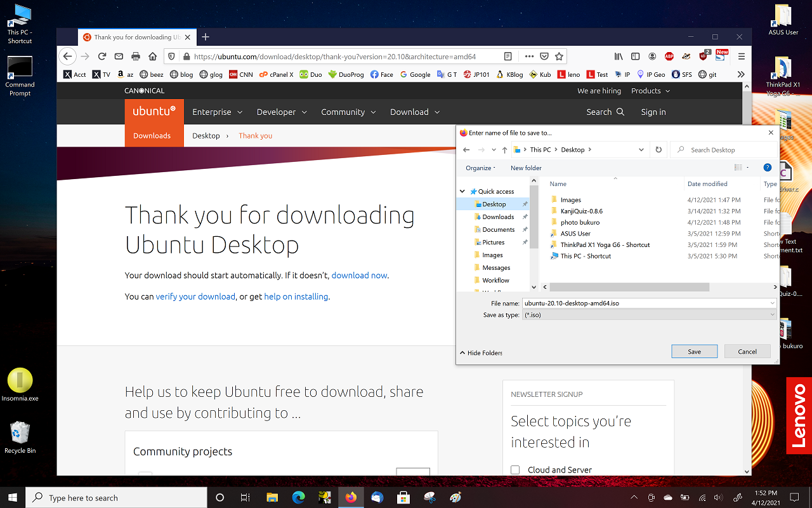
Task: Open help icon in save dialog
Action: point(767,168)
